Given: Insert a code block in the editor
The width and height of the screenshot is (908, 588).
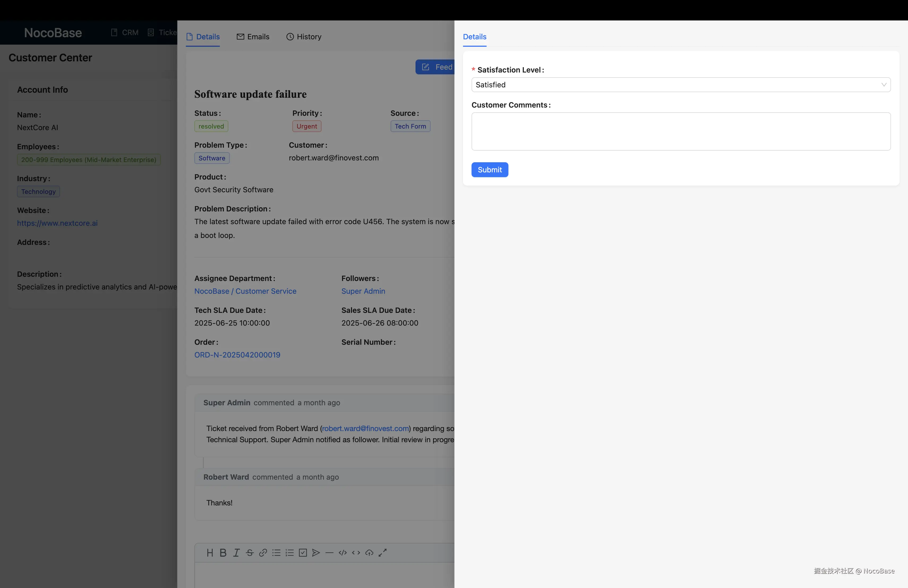Looking at the screenshot, I should pos(342,552).
